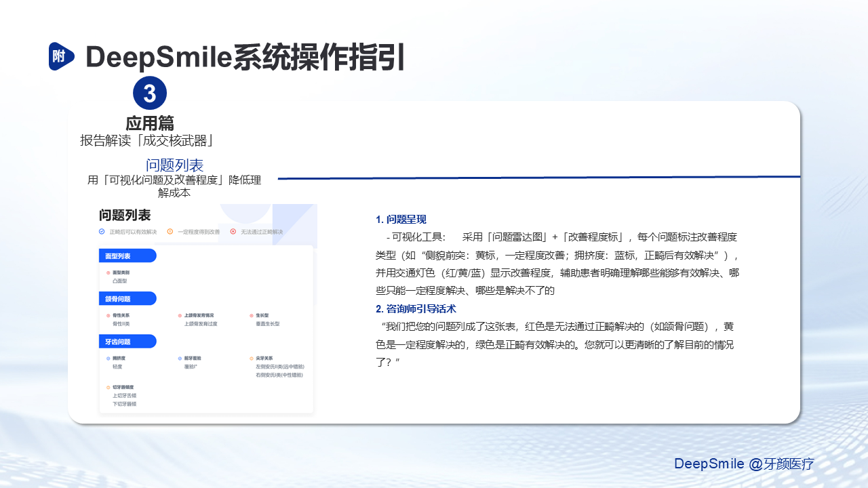The width and height of the screenshot is (868, 488).
Task: Click the orange marker beside 尖牙关系
Action: pos(251,358)
